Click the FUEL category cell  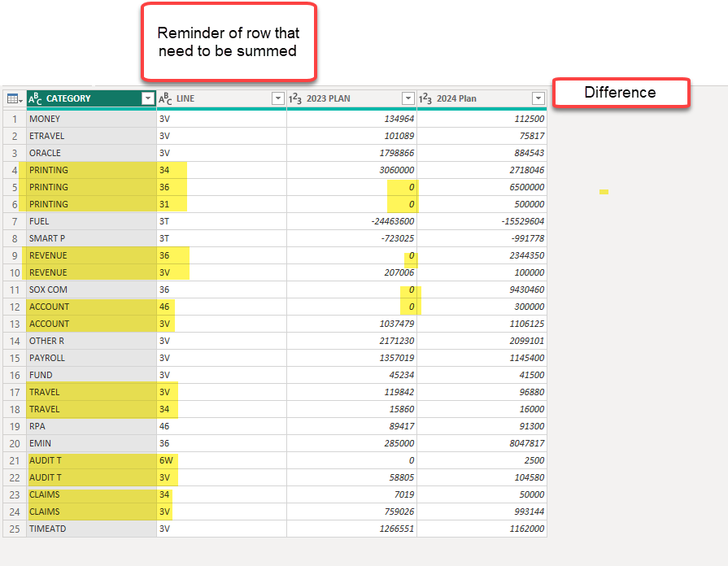[91, 221]
